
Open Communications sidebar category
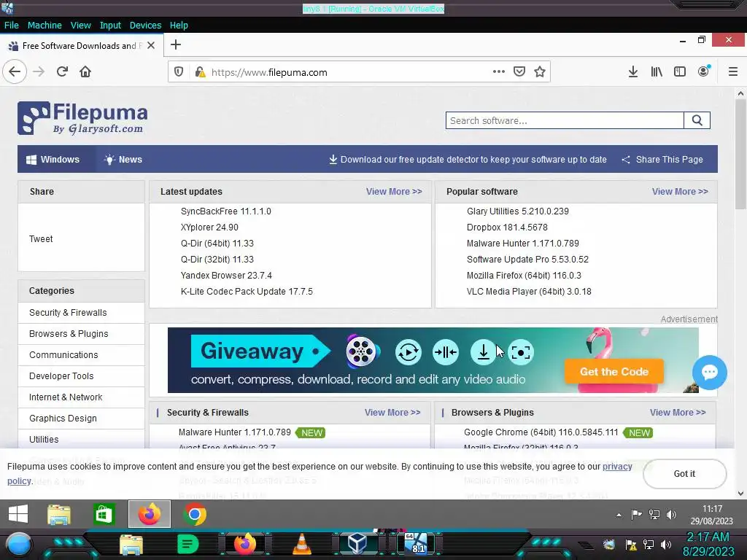click(81, 355)
